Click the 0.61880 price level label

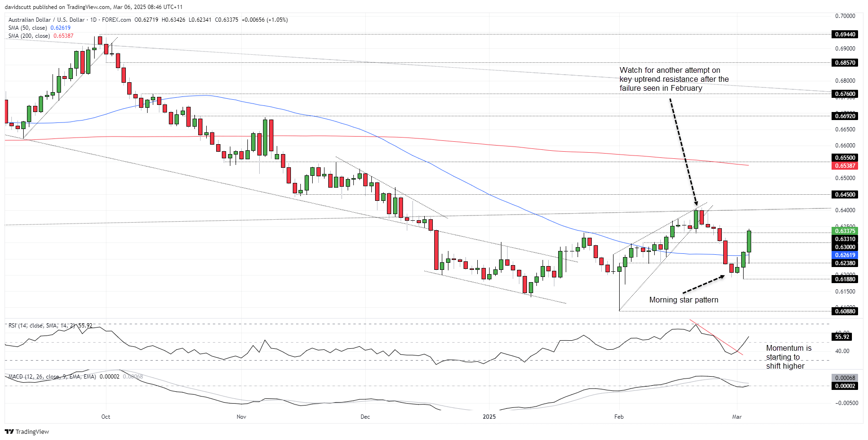point(845,279)
